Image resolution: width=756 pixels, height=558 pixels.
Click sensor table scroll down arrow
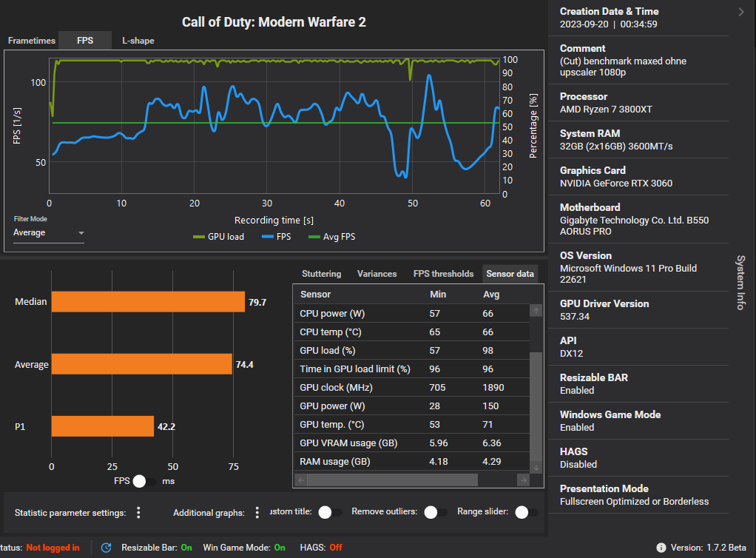(536, 467)
